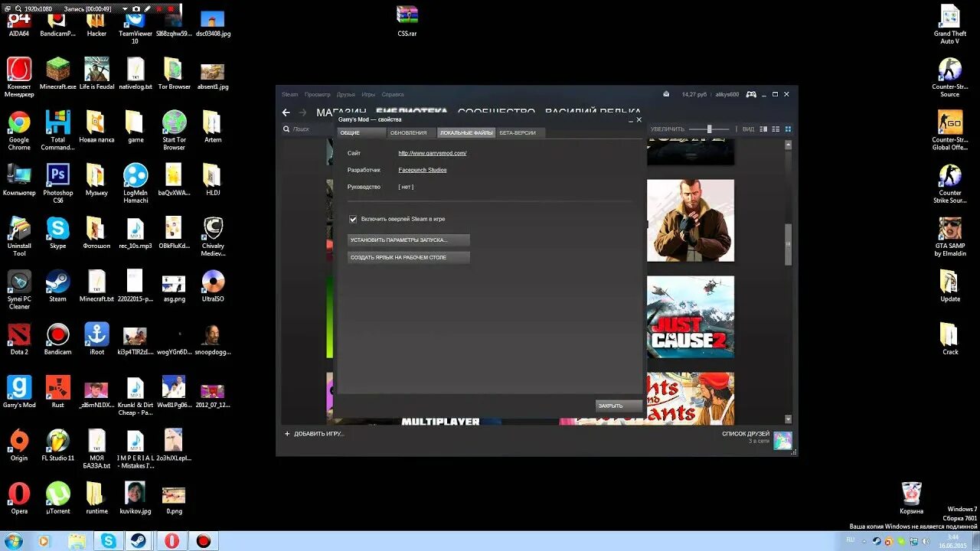Click ЗАКРЫТЬ button in properties dialog
The height and width of the screenshot is (551, 980).
(x=619, y=406)
